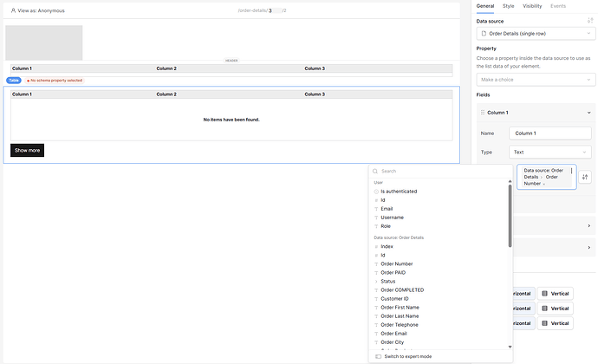Click the Name input containing Column 1
This screenshot has height=364, width=598.
point(550,133)
